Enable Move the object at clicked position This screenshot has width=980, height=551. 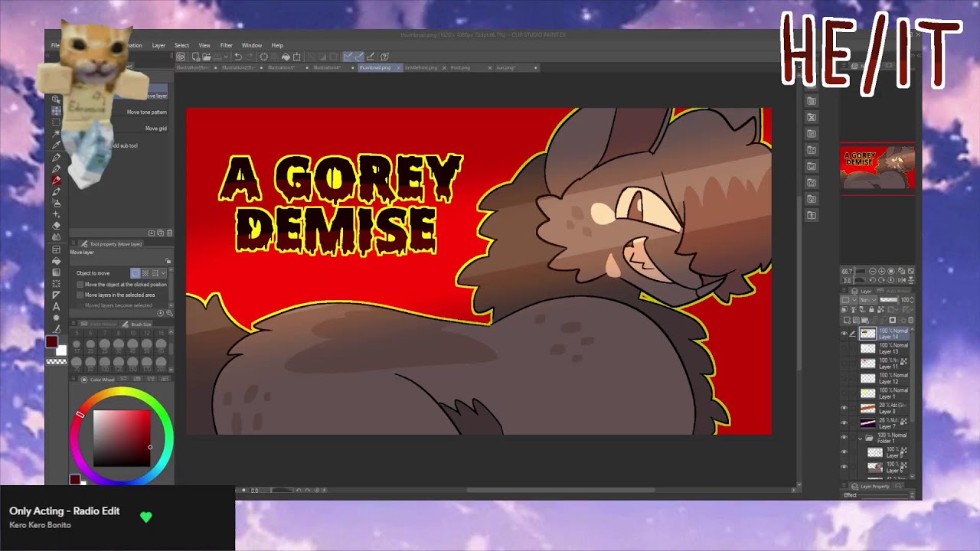(x=80, y=285)
